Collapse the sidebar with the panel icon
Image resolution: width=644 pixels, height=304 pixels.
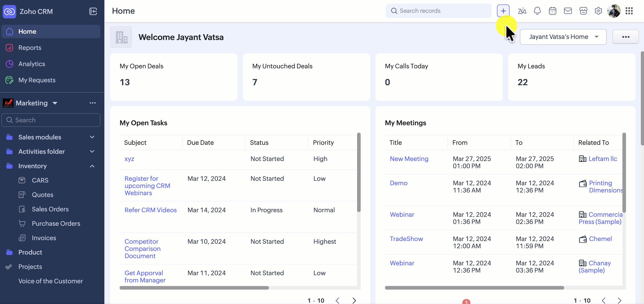pyautogui.click(x=93, y=11)
